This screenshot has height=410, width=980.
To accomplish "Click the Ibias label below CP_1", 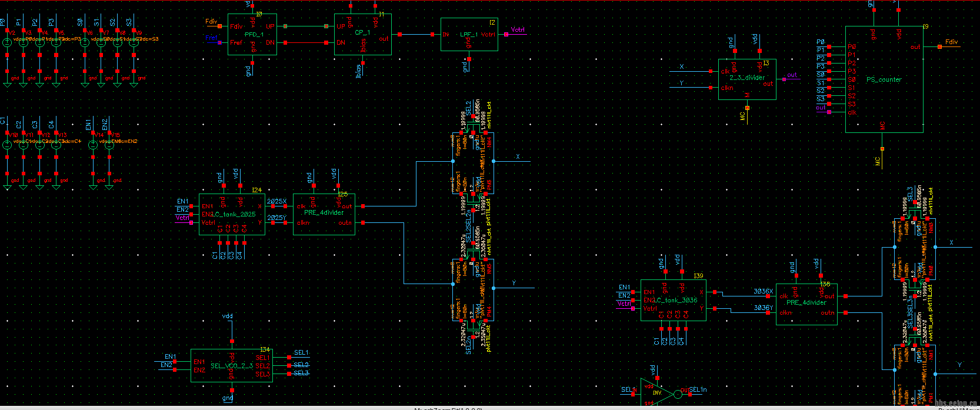I will (358, 70).
